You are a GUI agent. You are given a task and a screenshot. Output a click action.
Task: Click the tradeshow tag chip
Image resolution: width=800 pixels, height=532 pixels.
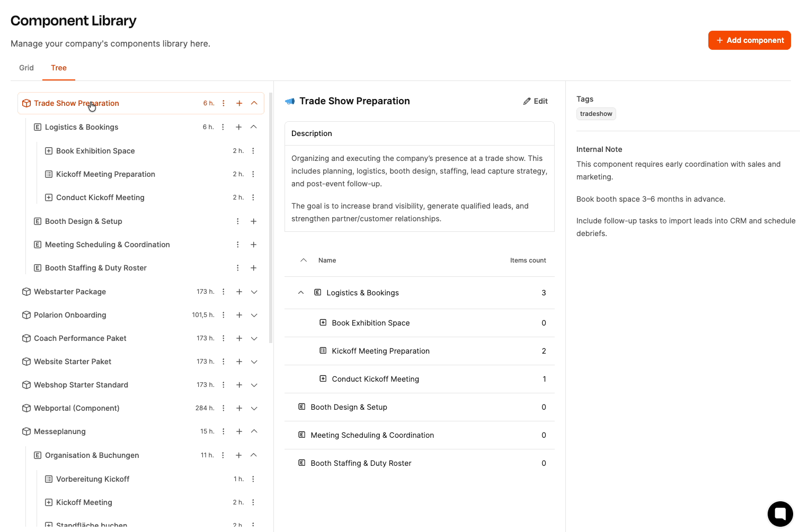coord(596,114)
